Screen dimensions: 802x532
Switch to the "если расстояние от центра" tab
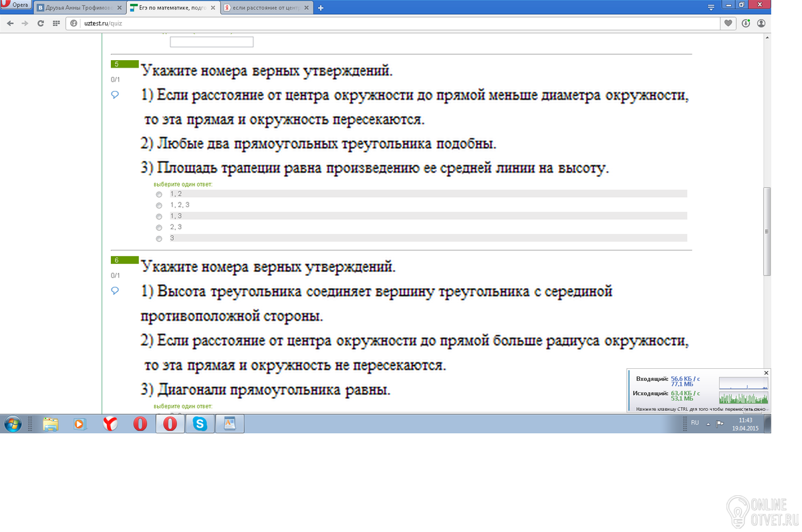(267, 8)
